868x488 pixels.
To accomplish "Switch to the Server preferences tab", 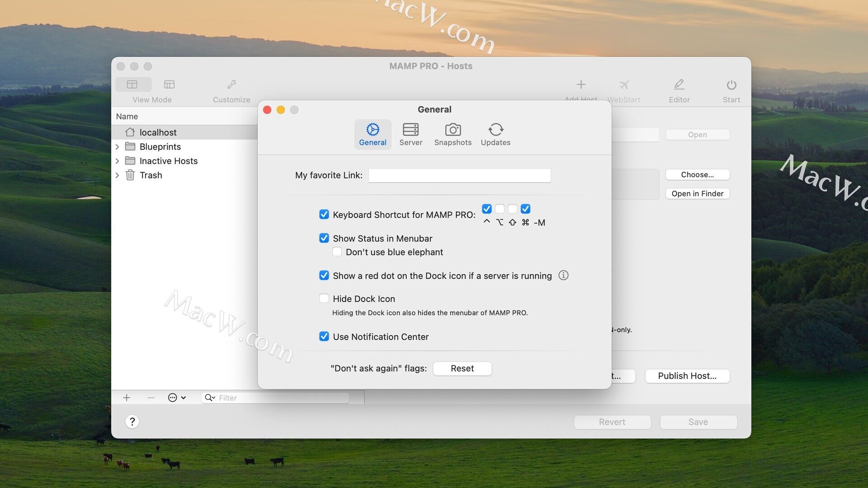I will coord(410,134).
